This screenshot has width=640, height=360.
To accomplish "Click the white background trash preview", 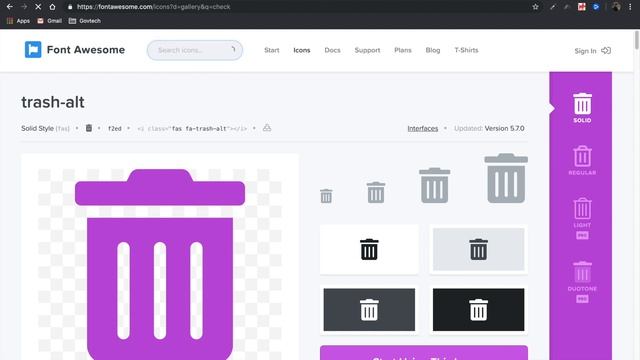I will tap(369, 249).
